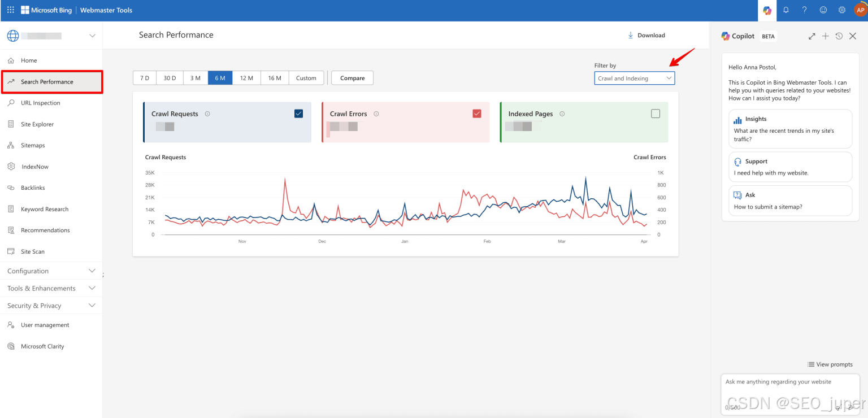Select the 12 M date range

[246, 78]
